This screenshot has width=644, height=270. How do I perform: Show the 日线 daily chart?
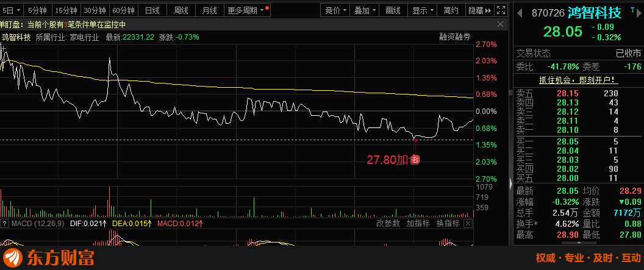point(152,11)
